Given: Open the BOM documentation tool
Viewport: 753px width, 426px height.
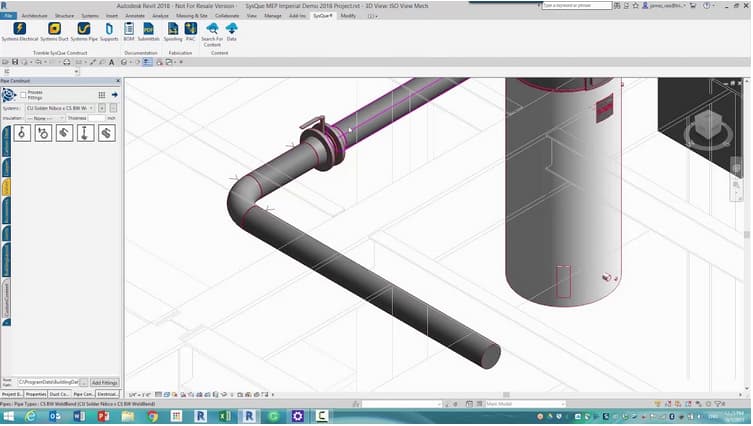Looking at the screenshot, I should [x=129, y=32].
